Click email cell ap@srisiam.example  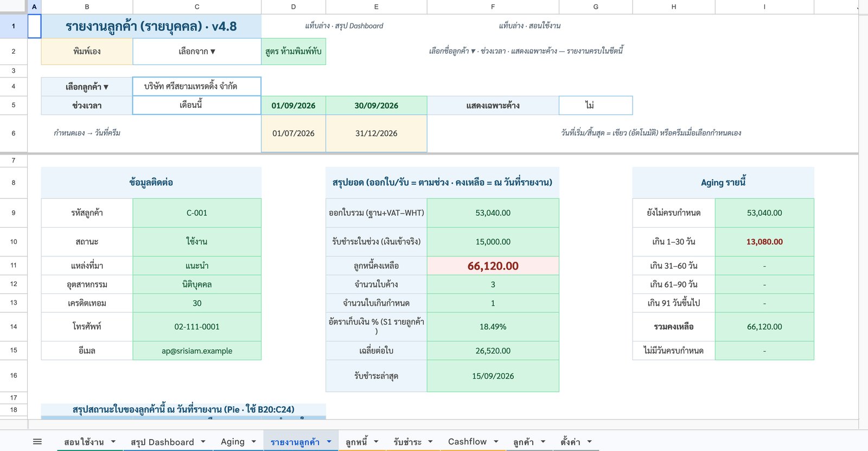tap(197, 351)
